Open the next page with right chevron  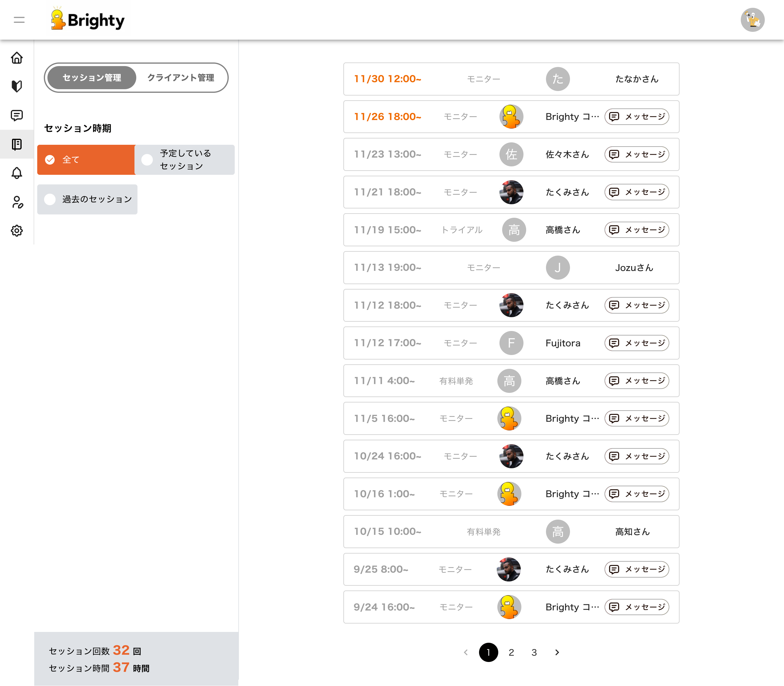coord(557,653)
